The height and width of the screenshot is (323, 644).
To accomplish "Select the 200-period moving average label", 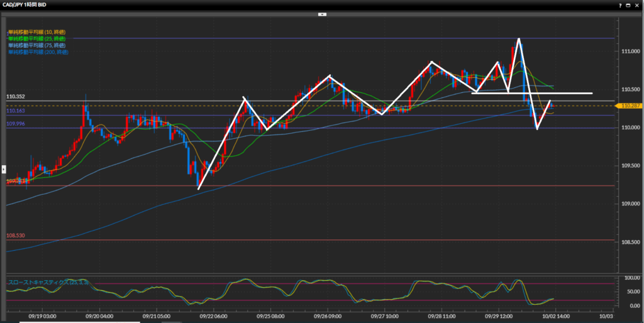I will pyautogui.click(x=38, y=52).
